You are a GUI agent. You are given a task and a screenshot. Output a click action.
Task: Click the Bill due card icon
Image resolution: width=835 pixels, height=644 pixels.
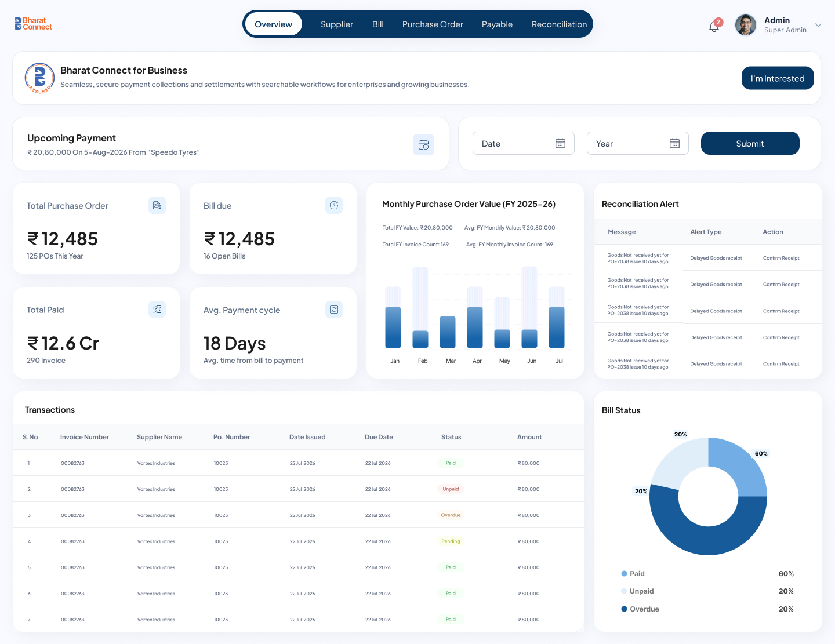click(x=334, y=205)
